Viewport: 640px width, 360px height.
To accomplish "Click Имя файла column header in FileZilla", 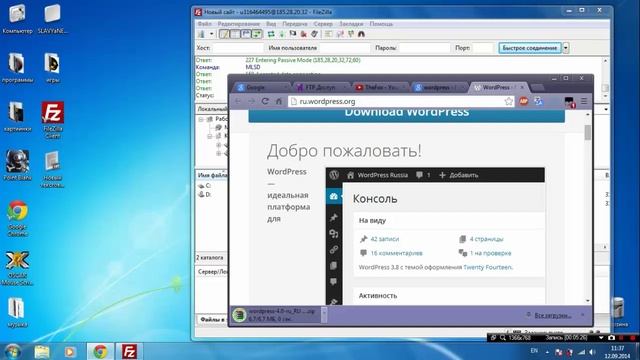I will tap(212, 175).
